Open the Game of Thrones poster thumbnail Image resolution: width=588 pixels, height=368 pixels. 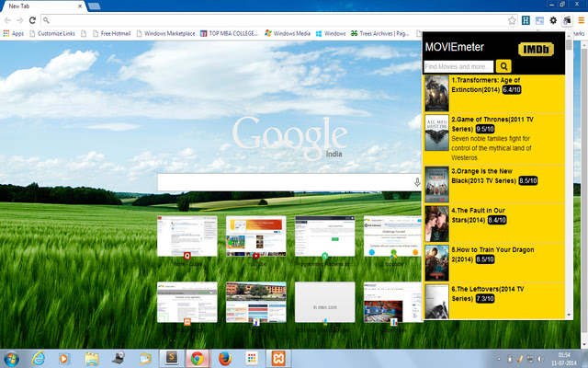point(436,132)
